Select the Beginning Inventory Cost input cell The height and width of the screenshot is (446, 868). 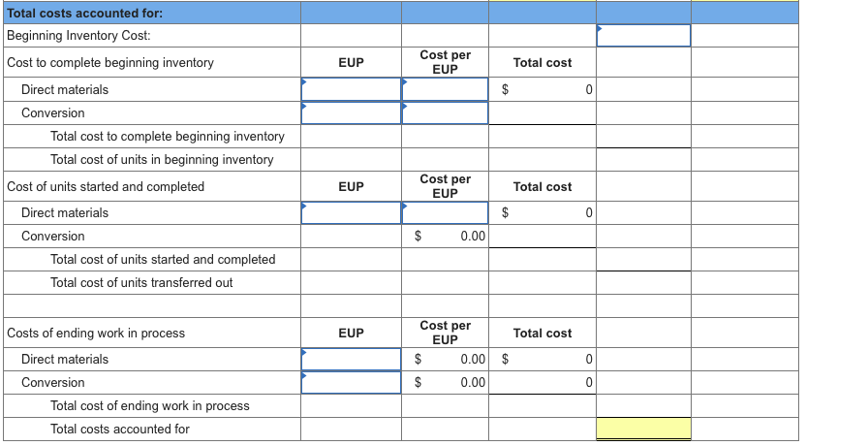[x=643, y=36]
